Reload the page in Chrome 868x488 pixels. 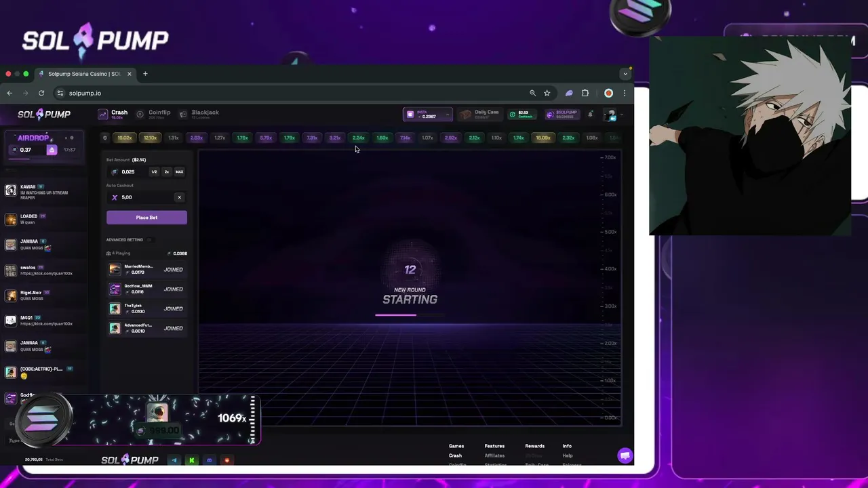(41, 93)
